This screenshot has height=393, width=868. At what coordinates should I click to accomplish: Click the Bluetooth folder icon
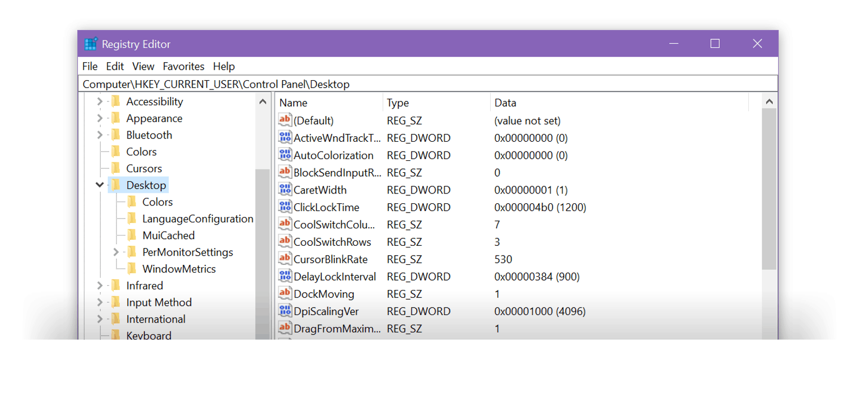[116, 135]
